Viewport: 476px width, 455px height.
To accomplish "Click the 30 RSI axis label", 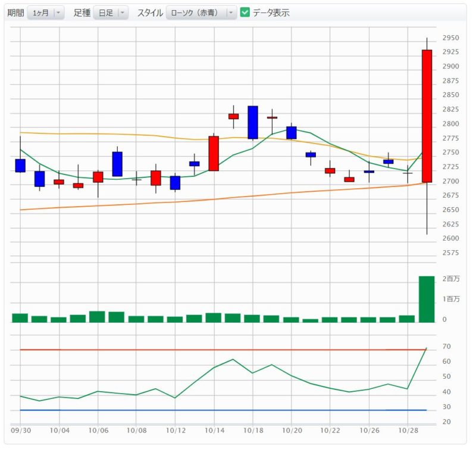I will tap(447, 407).
